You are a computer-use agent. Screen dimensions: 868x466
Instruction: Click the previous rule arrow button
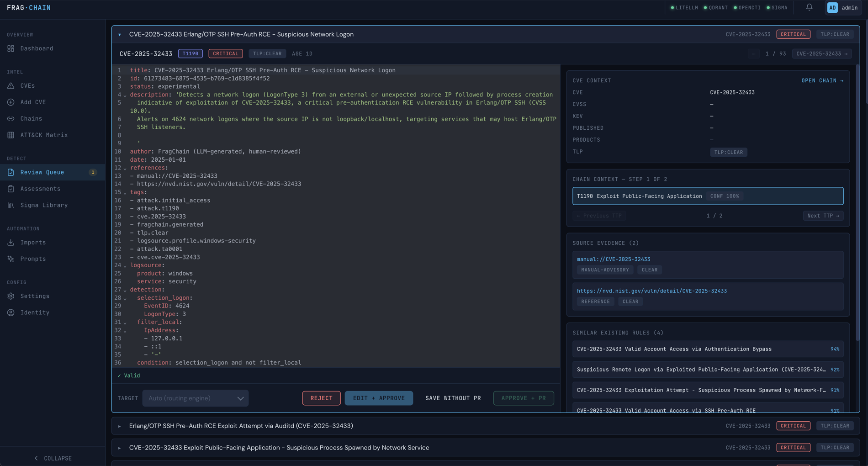tap(754, 54)
